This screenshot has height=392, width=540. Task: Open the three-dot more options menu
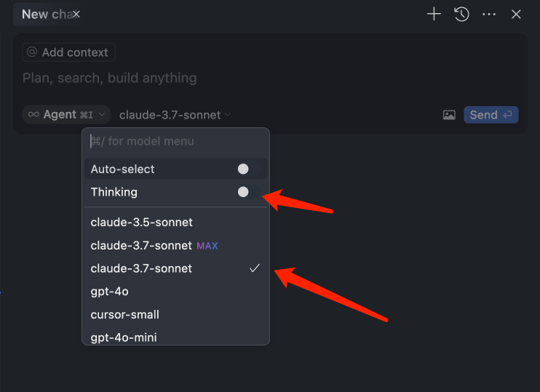(x=489, y=14)
